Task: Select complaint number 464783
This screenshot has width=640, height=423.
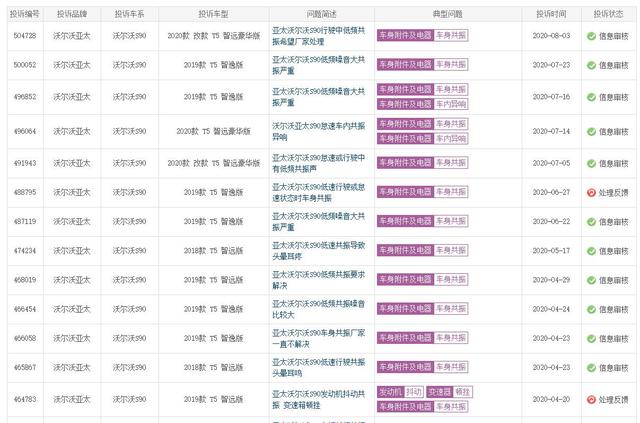Action: (x=25, y=399)
